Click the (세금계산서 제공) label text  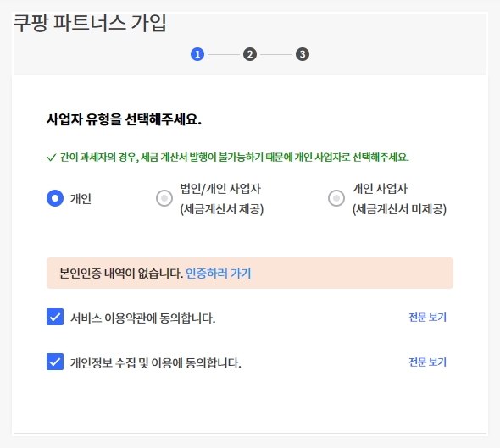222,209
